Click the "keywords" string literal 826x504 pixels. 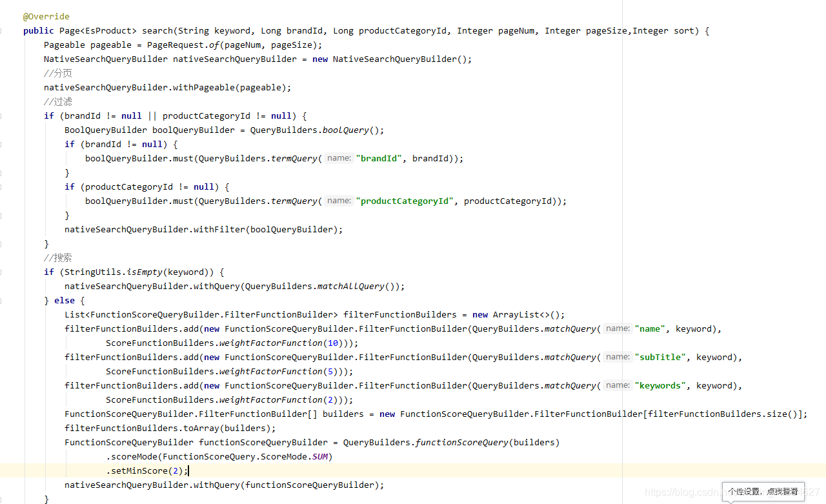point(660,385)
